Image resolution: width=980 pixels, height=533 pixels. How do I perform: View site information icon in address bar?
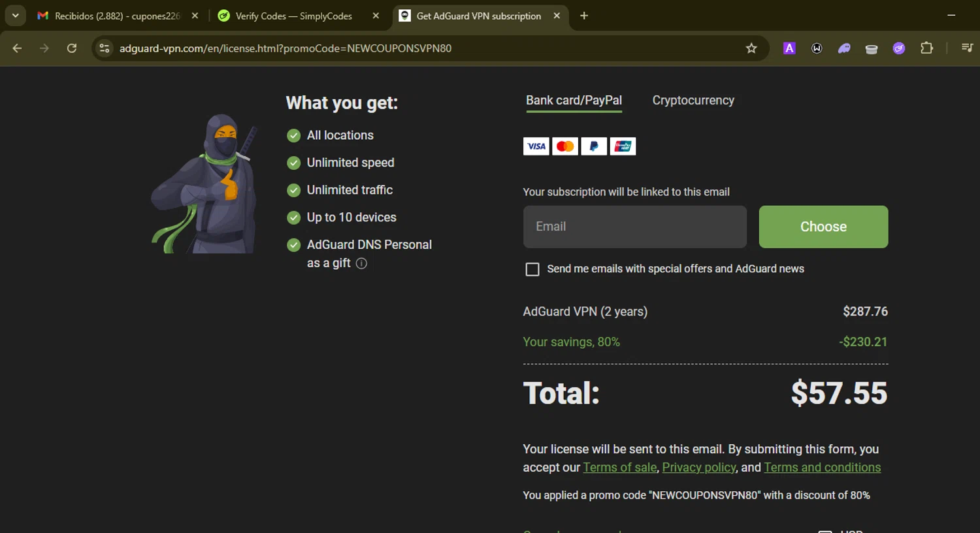104,48
